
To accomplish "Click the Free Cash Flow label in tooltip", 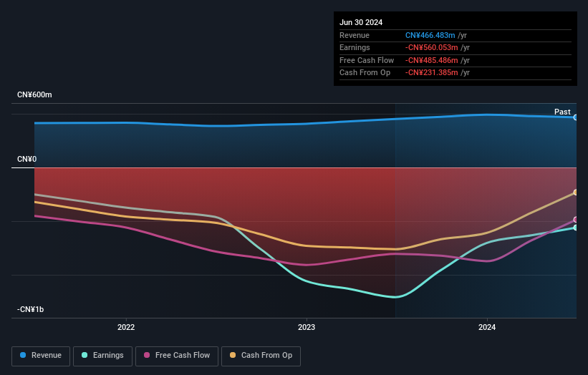I will click(x=367, y=60).
